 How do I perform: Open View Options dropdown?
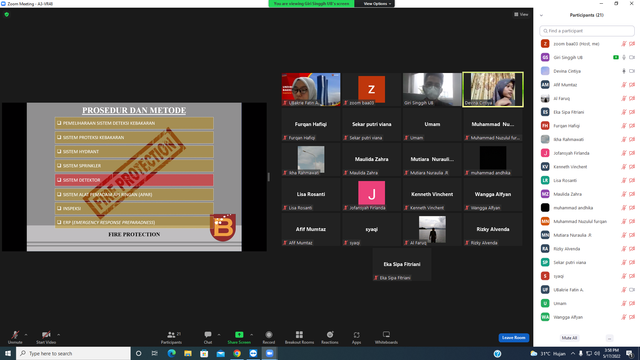coord(377,4)
